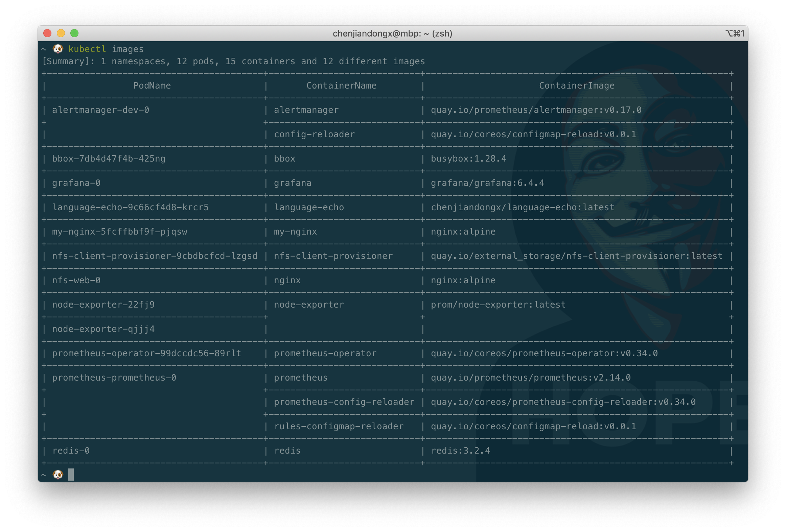This screenshot has width=786, height=532.
Task: Click container name nginx in nfs-web-0 row
Action: [287, 281]
